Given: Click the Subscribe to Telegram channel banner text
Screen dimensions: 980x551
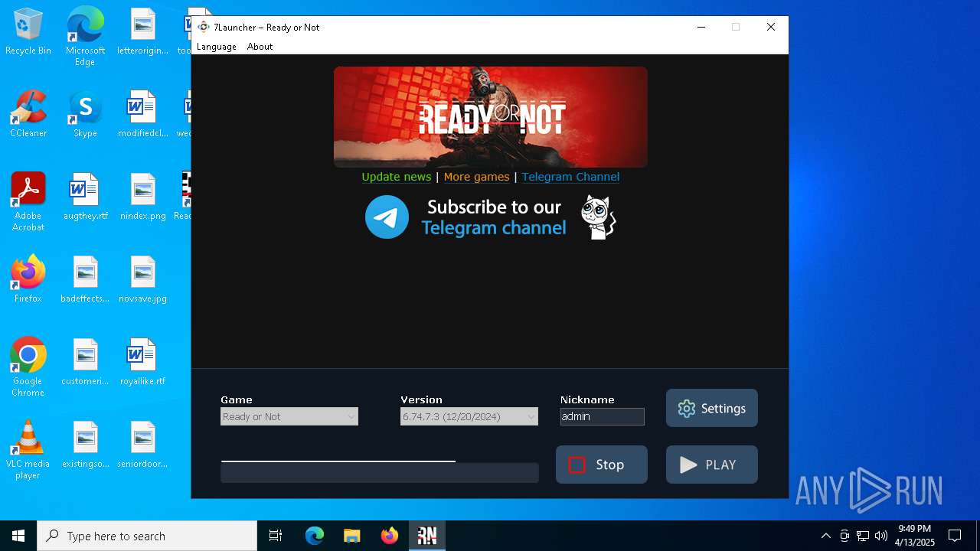Looking at the screenshot, I should (x=494, y=217).
